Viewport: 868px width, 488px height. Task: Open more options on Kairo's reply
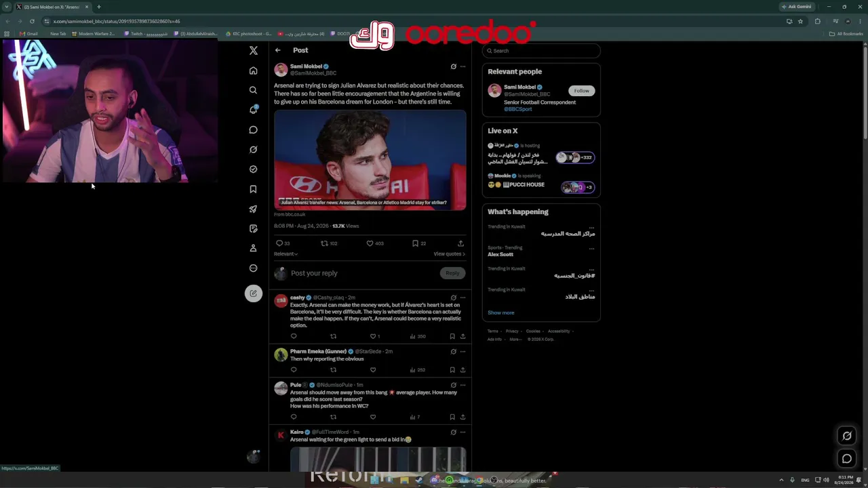(463, 432)
